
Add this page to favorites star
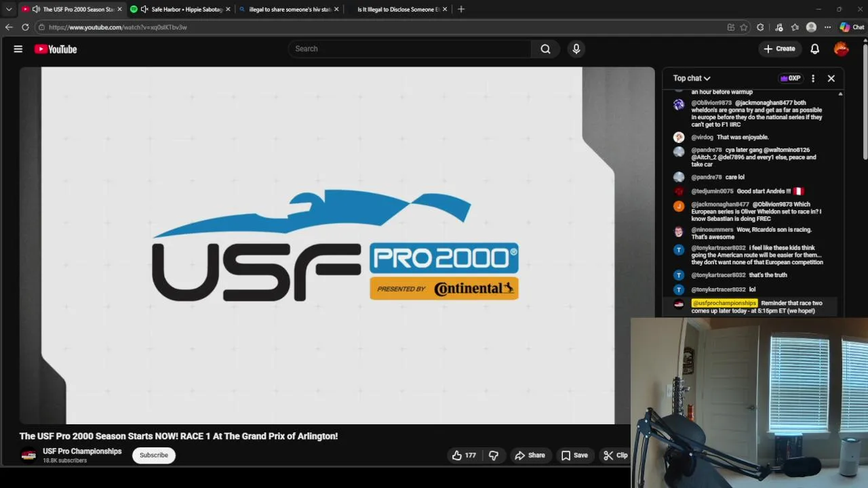744,27
